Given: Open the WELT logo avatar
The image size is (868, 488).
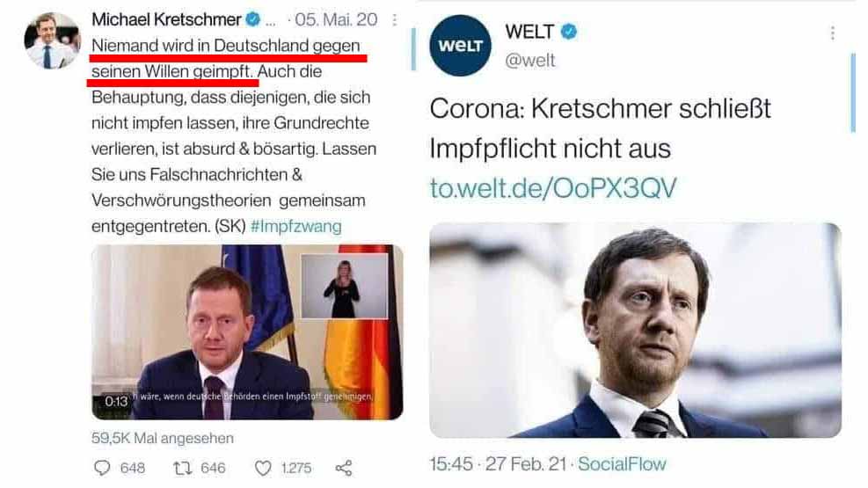Looking at the screenshot, I should click(x=460, y=46).
